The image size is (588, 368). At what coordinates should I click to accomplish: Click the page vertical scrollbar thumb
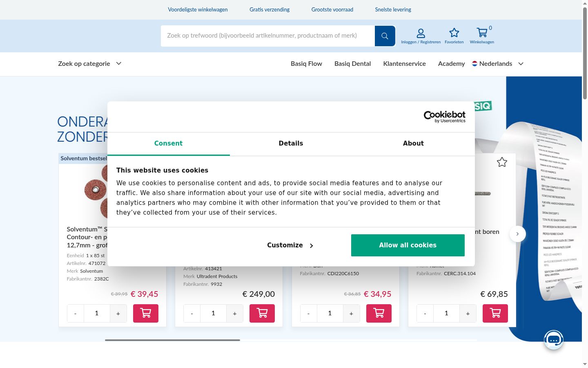585,53
